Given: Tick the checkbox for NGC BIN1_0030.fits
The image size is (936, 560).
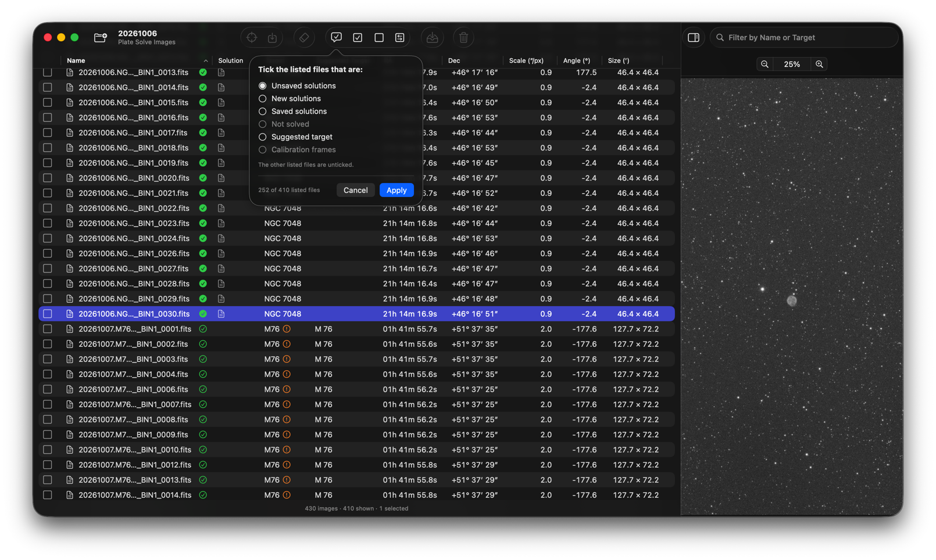Looking at the screenshot, I should click(48, 314).
